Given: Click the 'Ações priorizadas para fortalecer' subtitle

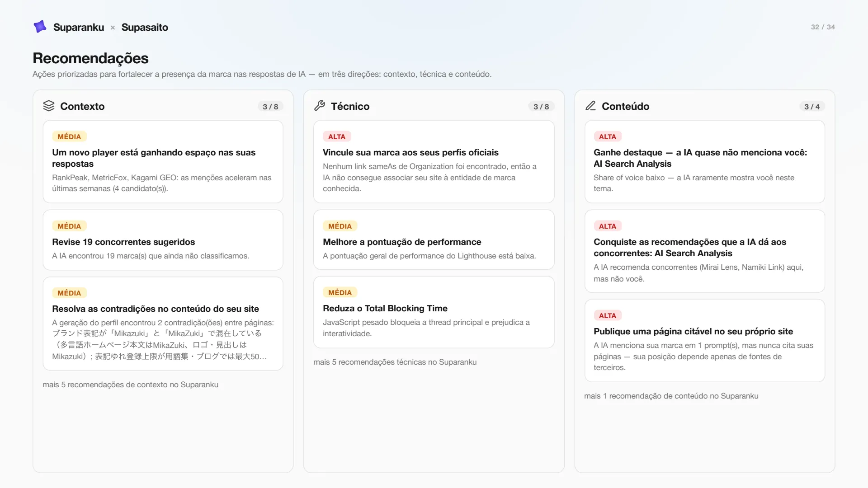Looking at the screenshot, I should [262, 74].
